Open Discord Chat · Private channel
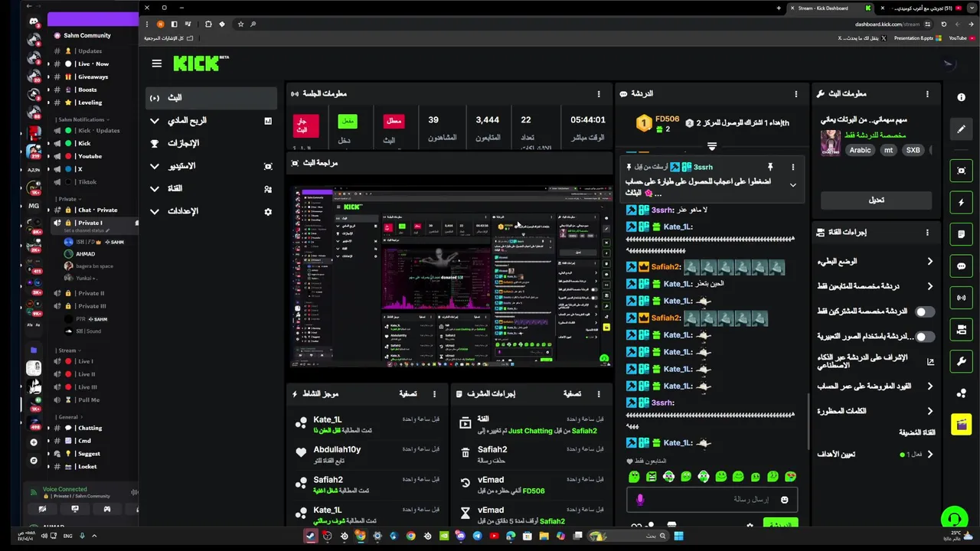The height and width of the screenshot is (551, 980). 96,210
